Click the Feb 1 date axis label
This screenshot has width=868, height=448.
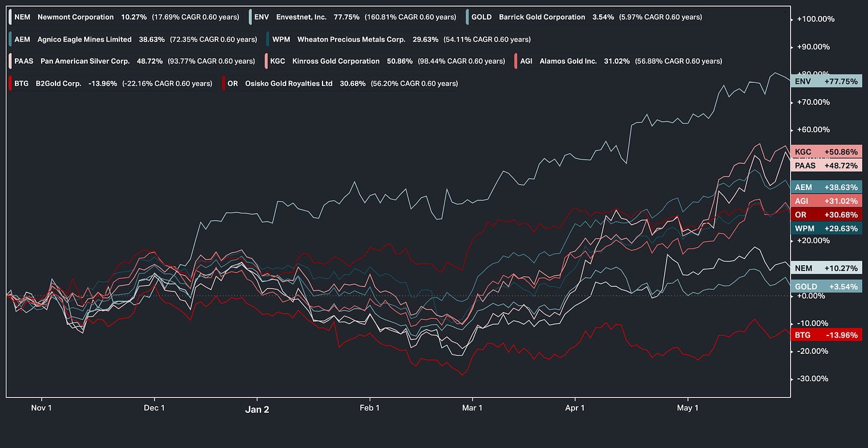tap(370, 408)
